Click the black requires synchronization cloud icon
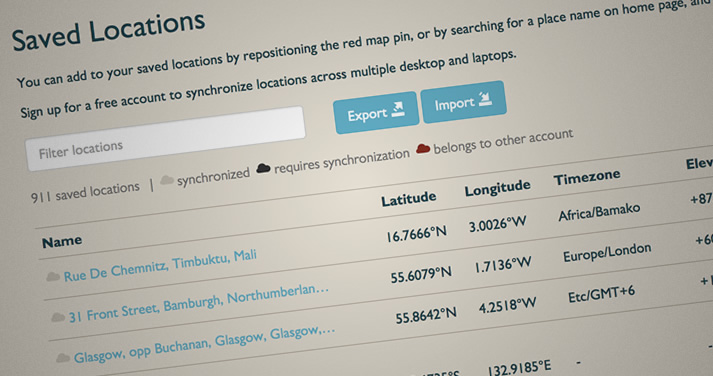 click(263, 169)
